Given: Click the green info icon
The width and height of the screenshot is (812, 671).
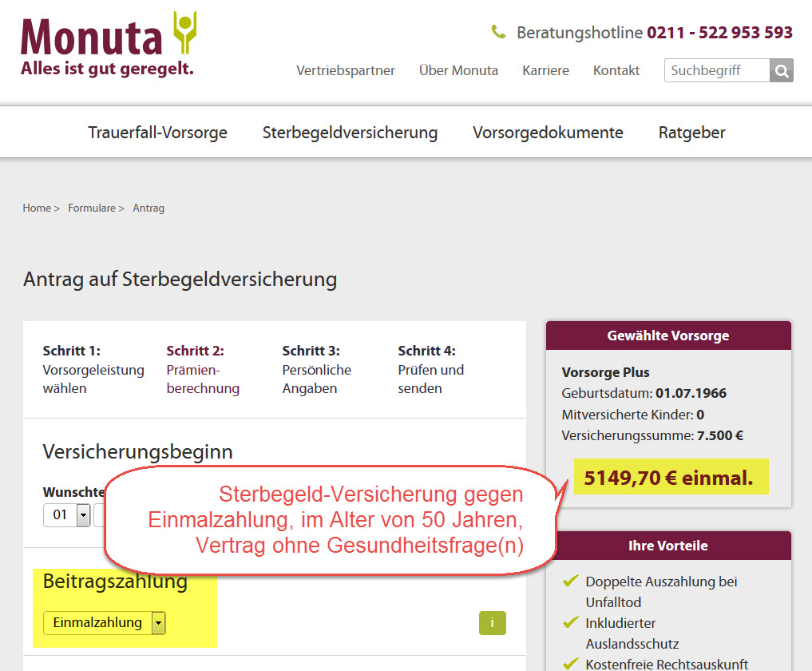Looking at the screenshot, I should tap(492, 623).
